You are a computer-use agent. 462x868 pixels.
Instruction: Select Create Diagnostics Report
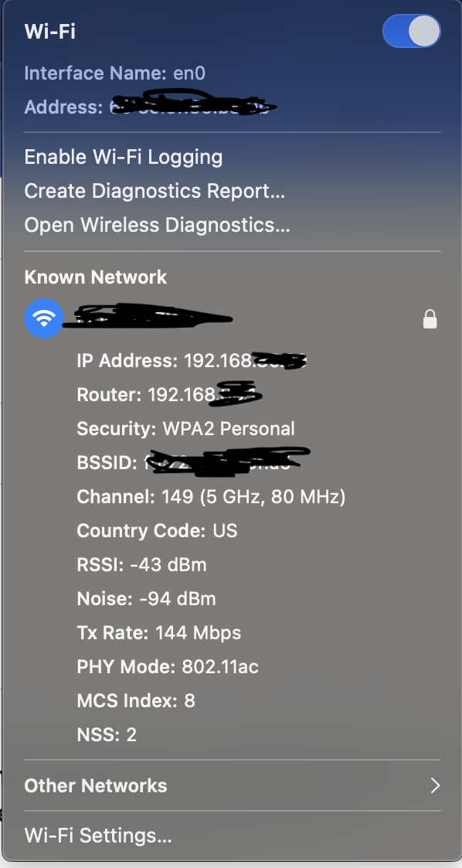tap(154, 190)
